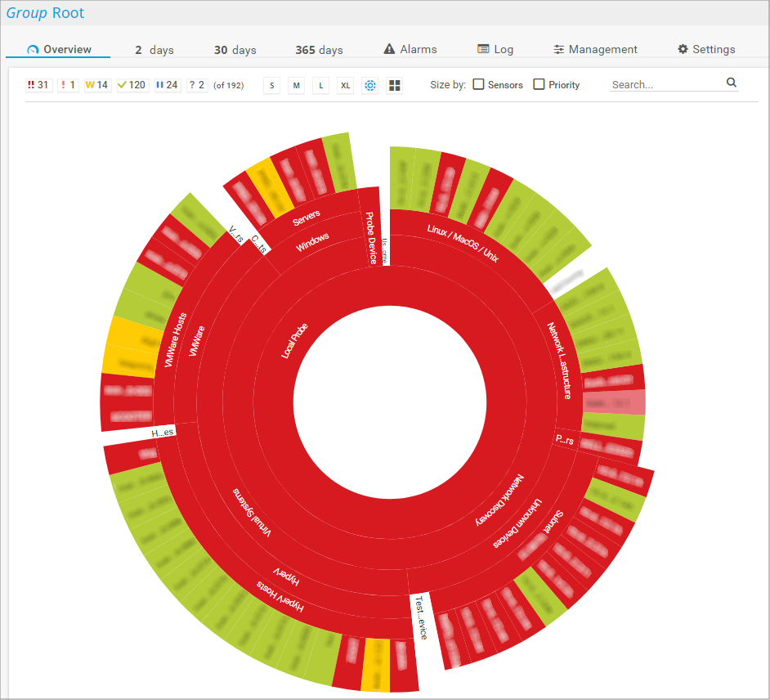Switch to tree map grid view
Screen dimensions: 770x700
394,85
